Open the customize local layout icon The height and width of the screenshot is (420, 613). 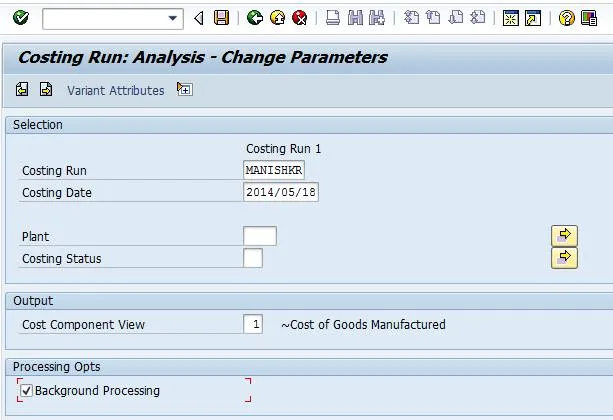pos(589,18)
